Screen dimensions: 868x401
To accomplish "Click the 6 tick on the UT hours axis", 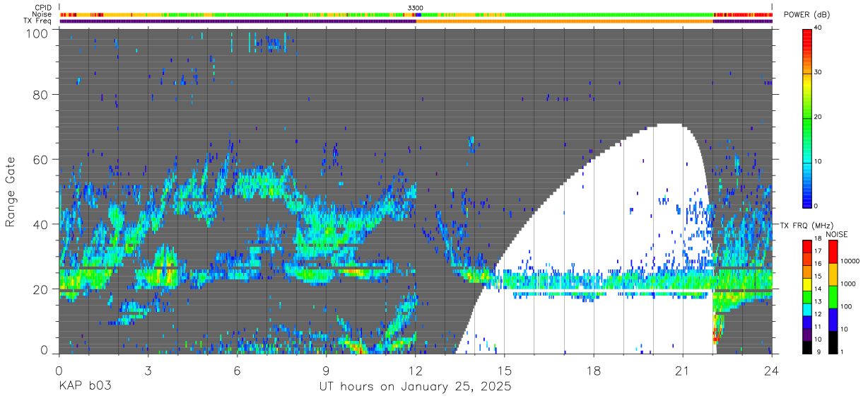I will tap(237, 370).
